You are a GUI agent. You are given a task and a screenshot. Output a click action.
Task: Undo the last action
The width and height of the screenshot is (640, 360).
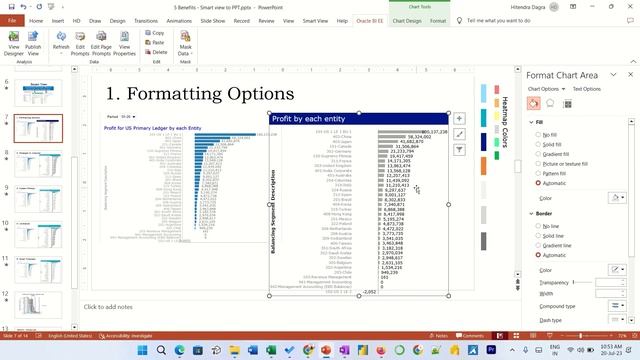coord(24,7)
